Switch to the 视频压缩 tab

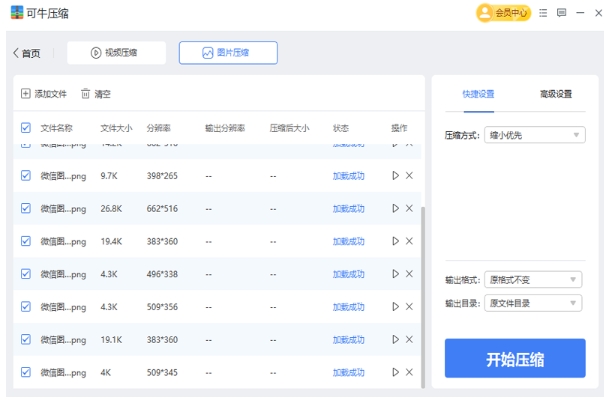pyautogui.click(x=116, y=53)
